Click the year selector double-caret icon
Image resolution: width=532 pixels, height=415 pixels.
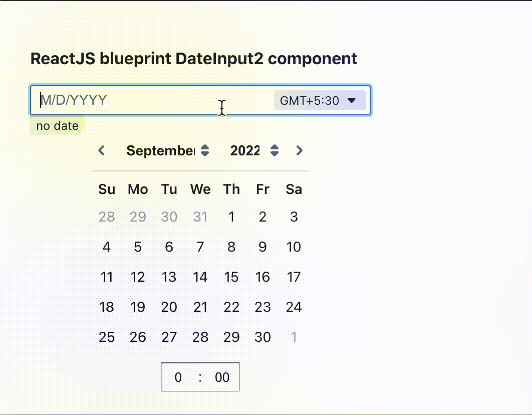coord(274,150)
